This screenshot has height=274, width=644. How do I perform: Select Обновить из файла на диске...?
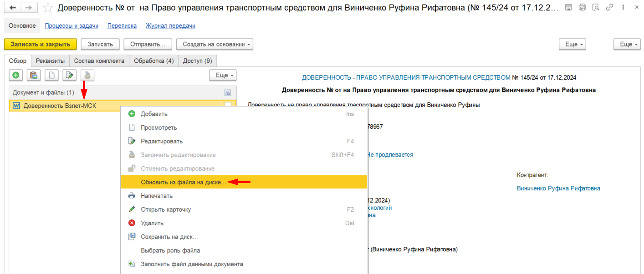(244, 182)
